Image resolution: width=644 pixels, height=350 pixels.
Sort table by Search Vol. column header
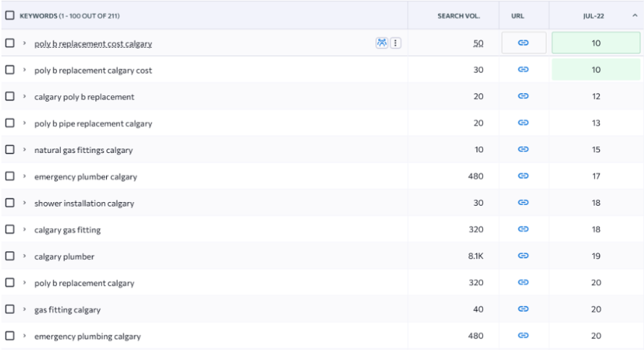(x=458, y=16)
